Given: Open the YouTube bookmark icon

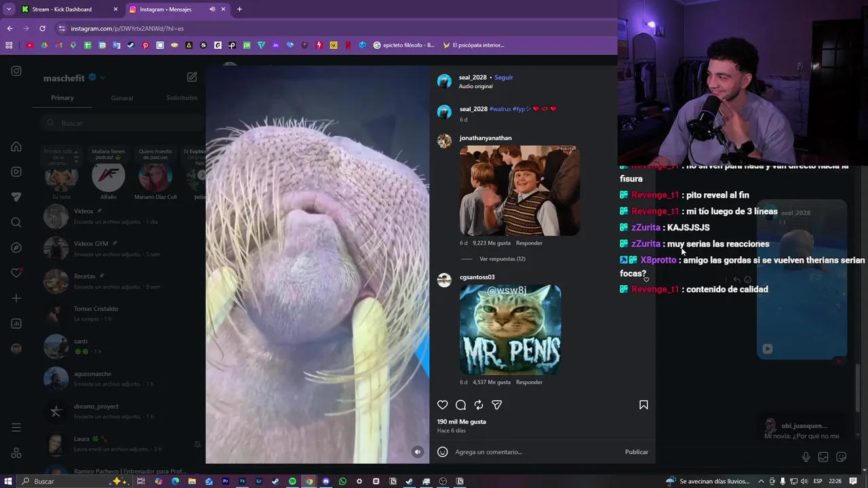Looking at the screenshot, I should tap(29, 45).
